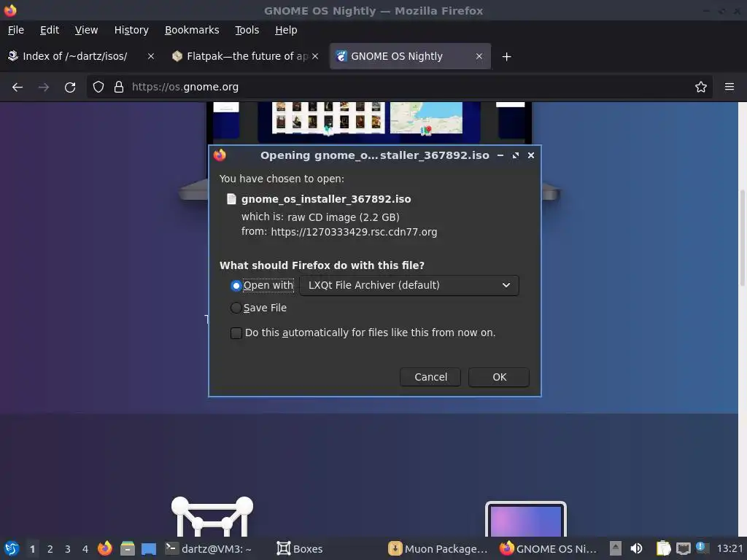Switch to workspace 4
This screenshot has width=747, height=560.
(85, 549)
